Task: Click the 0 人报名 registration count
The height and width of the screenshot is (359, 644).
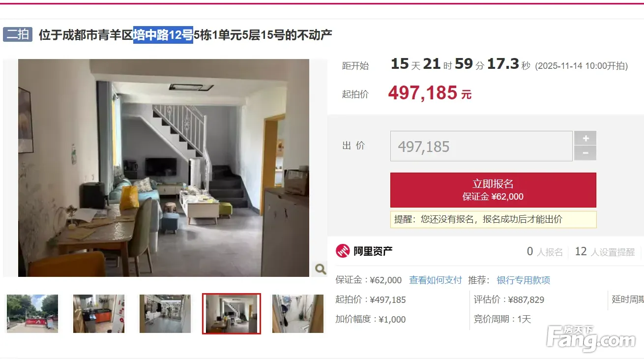Action: point(545,252)
